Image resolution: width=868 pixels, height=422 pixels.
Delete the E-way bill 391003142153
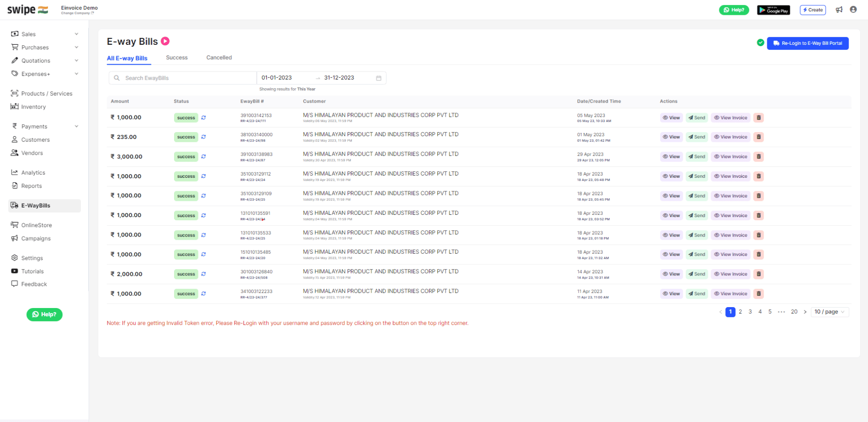tap(759, 118)
